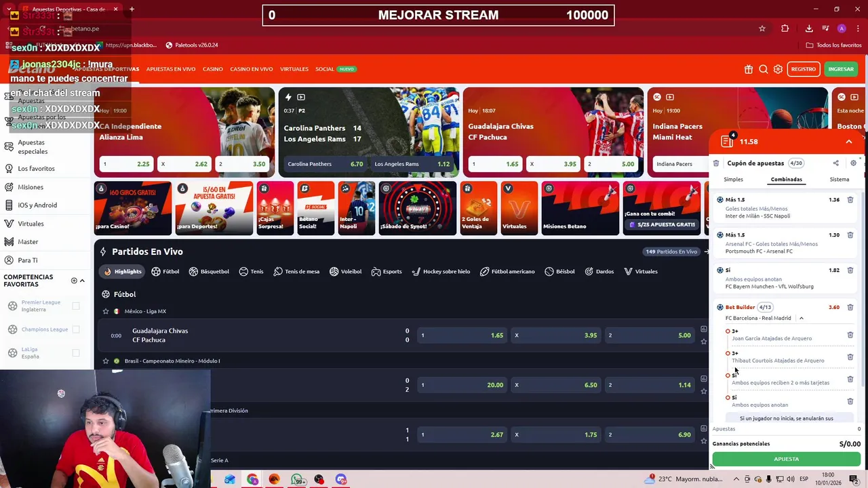Delete Thibaut Courtois Atajadas de Arquero selection

[x=850, y=357]
